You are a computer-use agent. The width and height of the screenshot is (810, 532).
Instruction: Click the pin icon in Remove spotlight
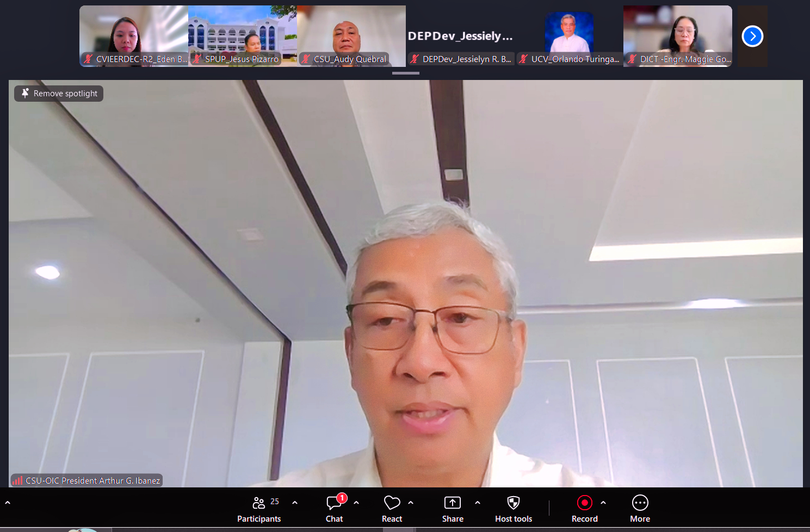25,94
